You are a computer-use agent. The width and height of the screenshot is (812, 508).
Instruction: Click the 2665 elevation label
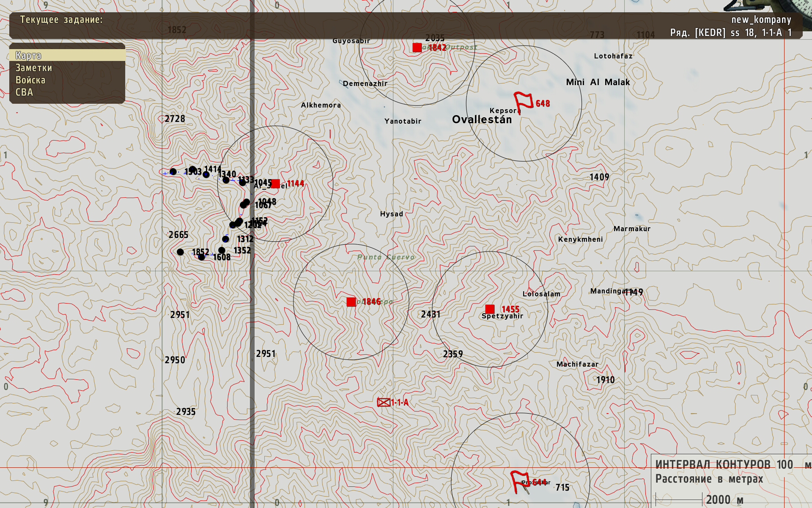point(178,235)
